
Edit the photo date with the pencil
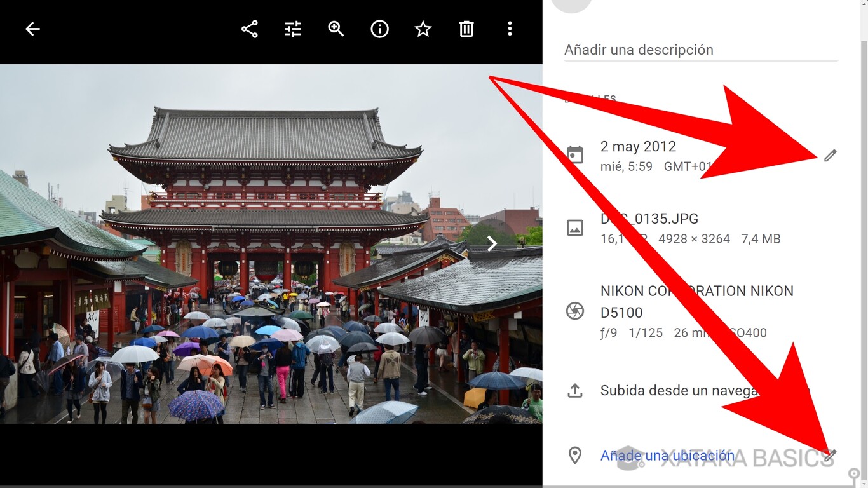point(831,155)
